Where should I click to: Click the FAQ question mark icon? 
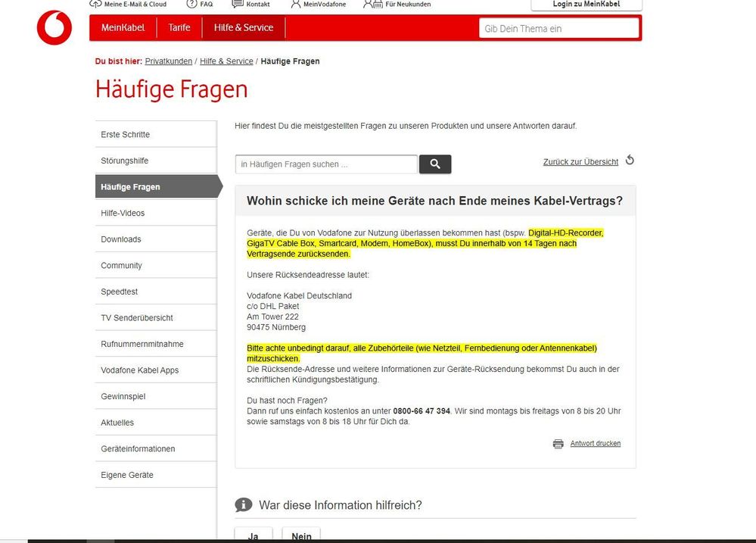pos(191,4)
